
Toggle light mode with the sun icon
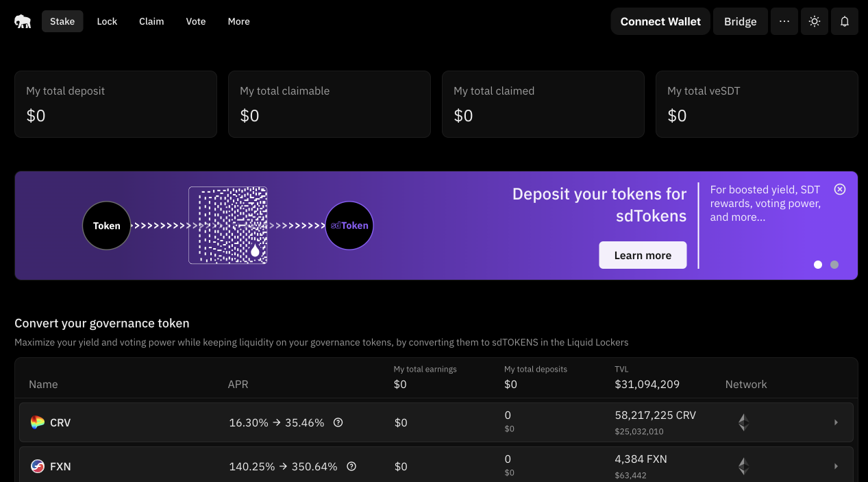814,21
